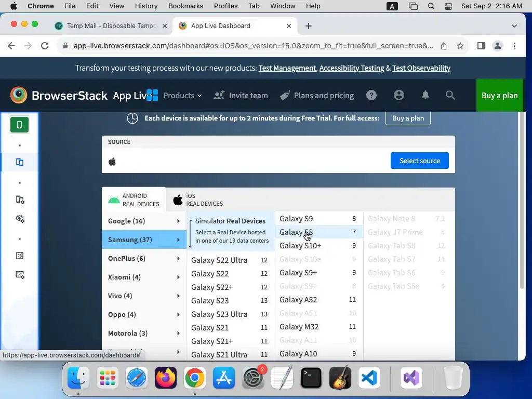Open the account profile icon in the header
Viewport: 532px width, 399px height.
click(x=398, y=96)
